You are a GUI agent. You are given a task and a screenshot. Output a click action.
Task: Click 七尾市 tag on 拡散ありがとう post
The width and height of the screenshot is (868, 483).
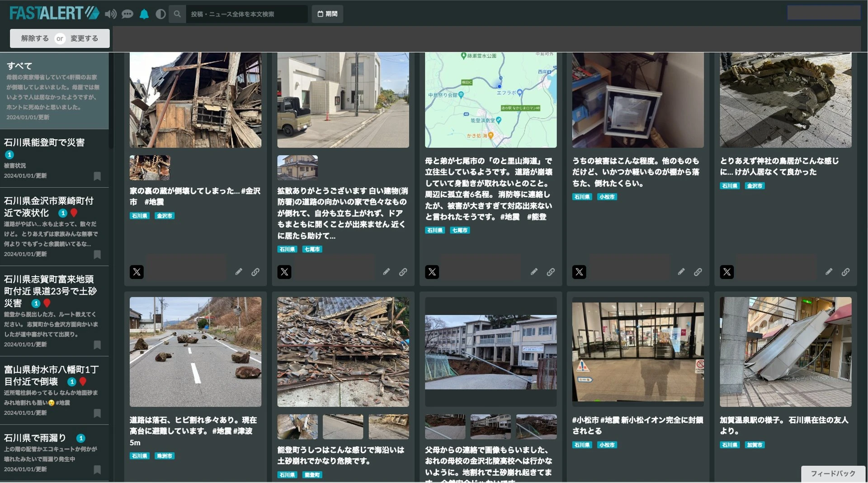[x=312, y=249]
